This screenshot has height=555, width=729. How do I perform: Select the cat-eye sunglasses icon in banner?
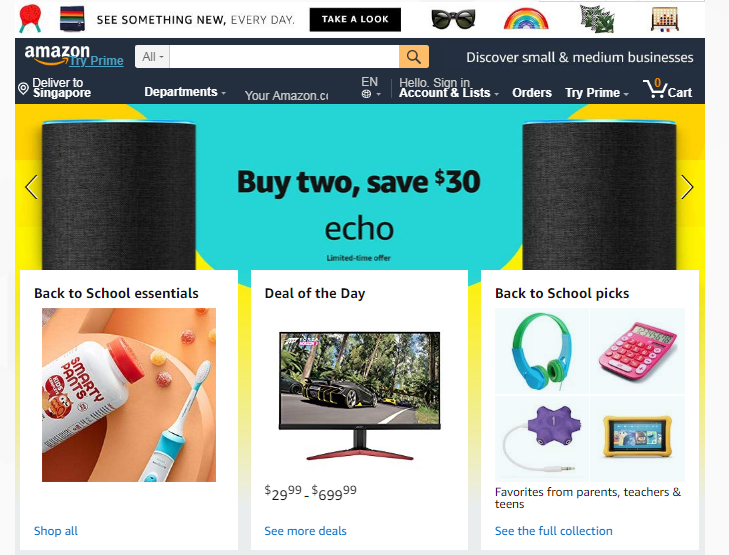click(x=453, y=20)
